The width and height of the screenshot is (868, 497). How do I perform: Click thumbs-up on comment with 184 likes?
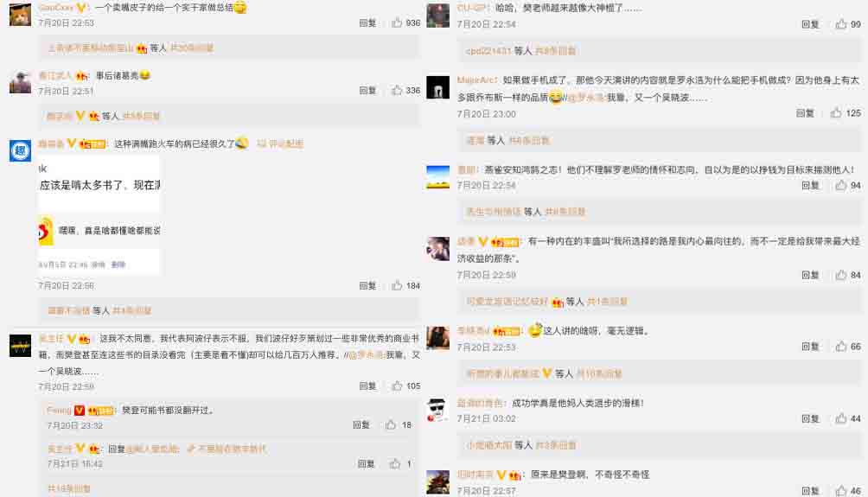pyautogui.click(x=397, y=285)
